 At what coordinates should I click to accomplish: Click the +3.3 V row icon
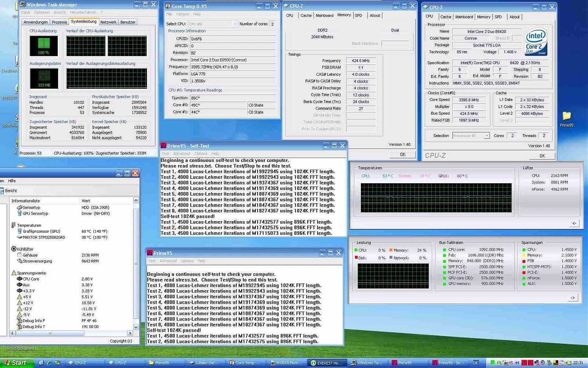click(x=19, y=291)
